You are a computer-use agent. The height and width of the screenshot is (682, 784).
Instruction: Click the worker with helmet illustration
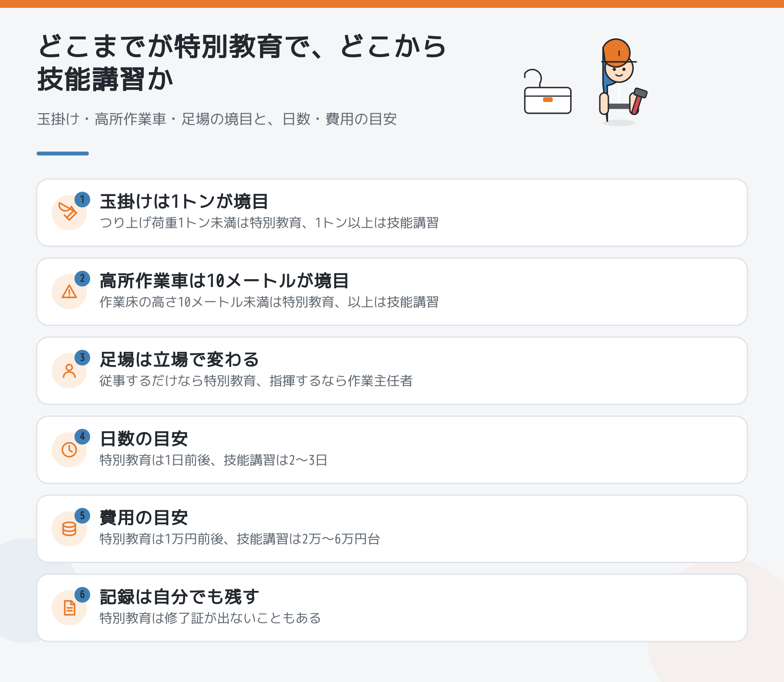pyautogui.click(x=622, y=82)
